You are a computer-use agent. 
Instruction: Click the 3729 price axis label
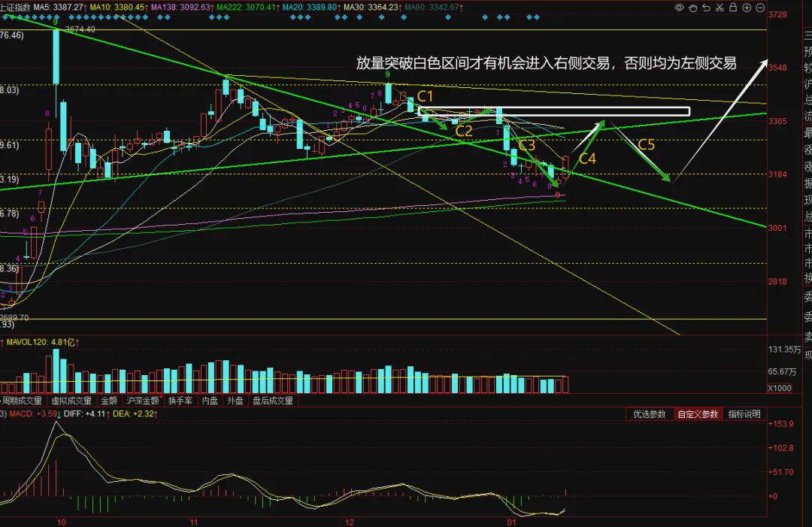click(777, 14)
